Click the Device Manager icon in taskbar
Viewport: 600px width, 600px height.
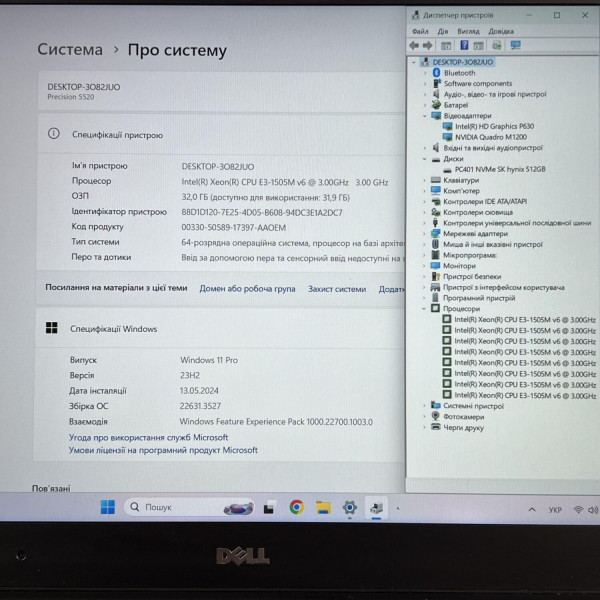(377, 508)
